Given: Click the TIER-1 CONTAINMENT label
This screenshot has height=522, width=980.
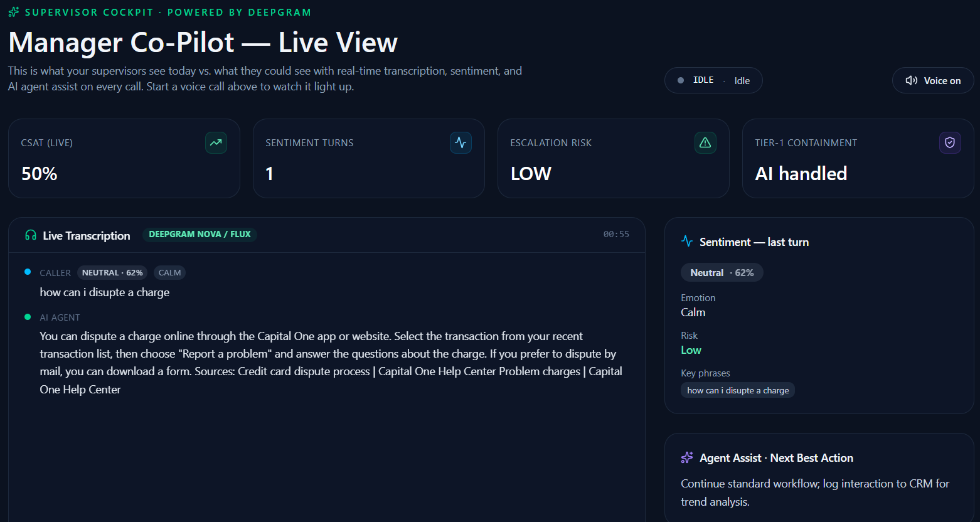Looking at the screenshot, I should [806, 143].
